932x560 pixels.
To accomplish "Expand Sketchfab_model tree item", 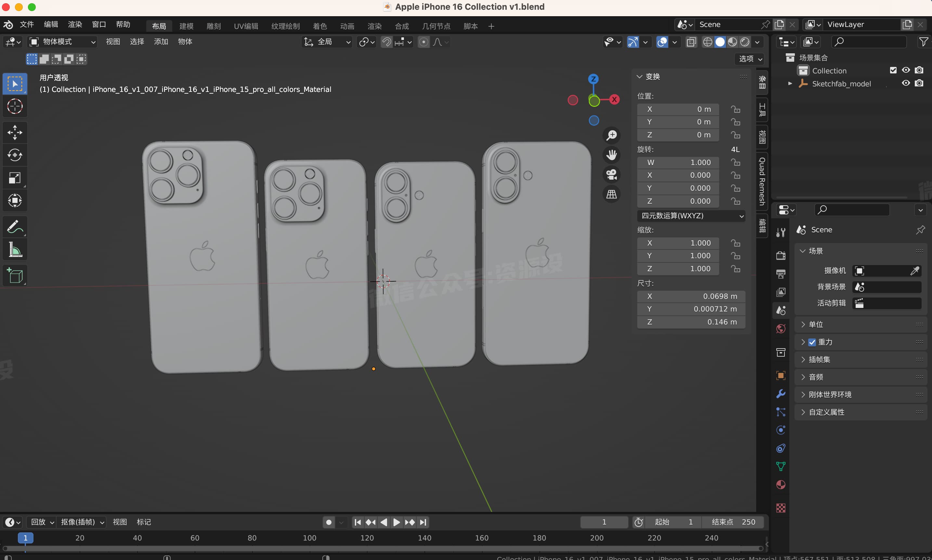I will 790,83.
